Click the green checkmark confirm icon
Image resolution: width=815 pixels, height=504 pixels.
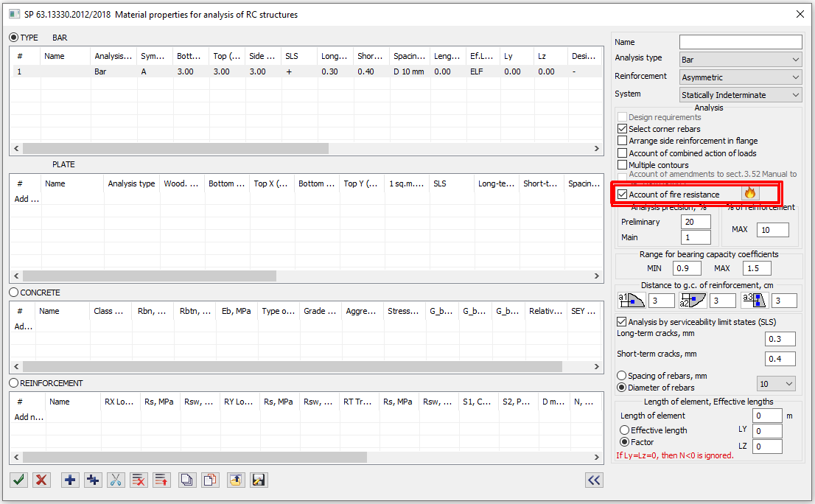19,480
